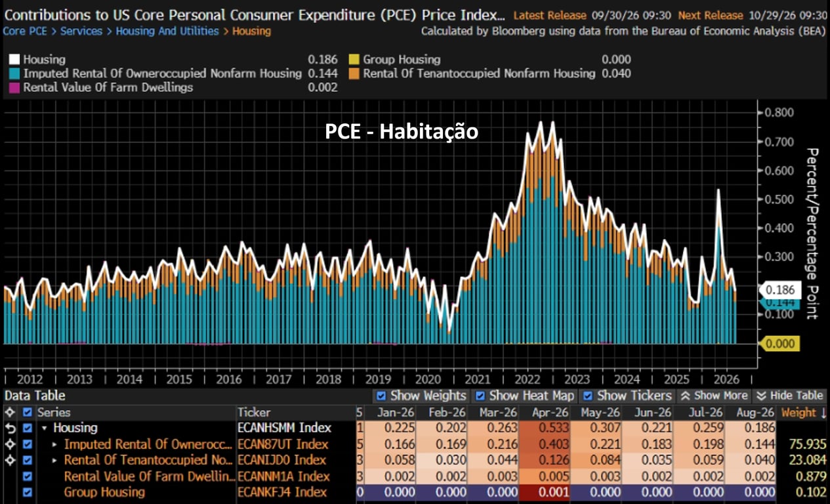Click the teal Imputed Rental legend swatch
Image resolution: width=830 pixels, height=504 pixels.
click(x=14, y=74)
